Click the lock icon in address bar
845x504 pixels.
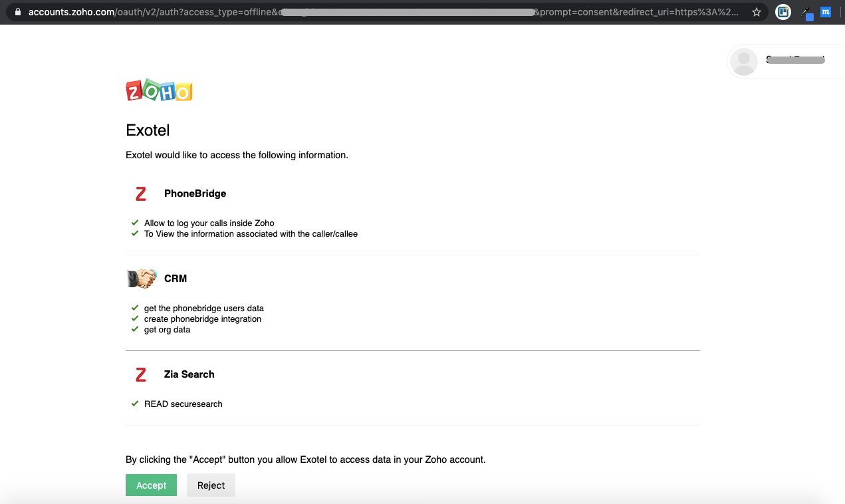pos(18,12)
